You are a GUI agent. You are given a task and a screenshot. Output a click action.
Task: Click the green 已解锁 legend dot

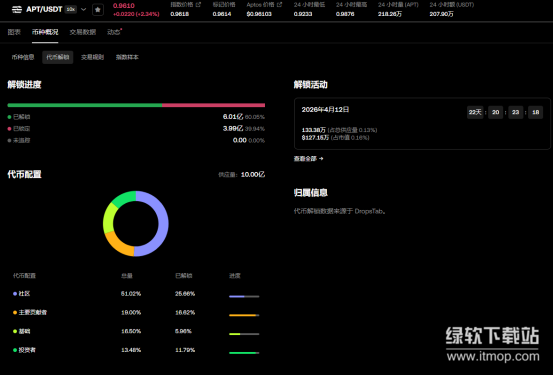point(10,117)
